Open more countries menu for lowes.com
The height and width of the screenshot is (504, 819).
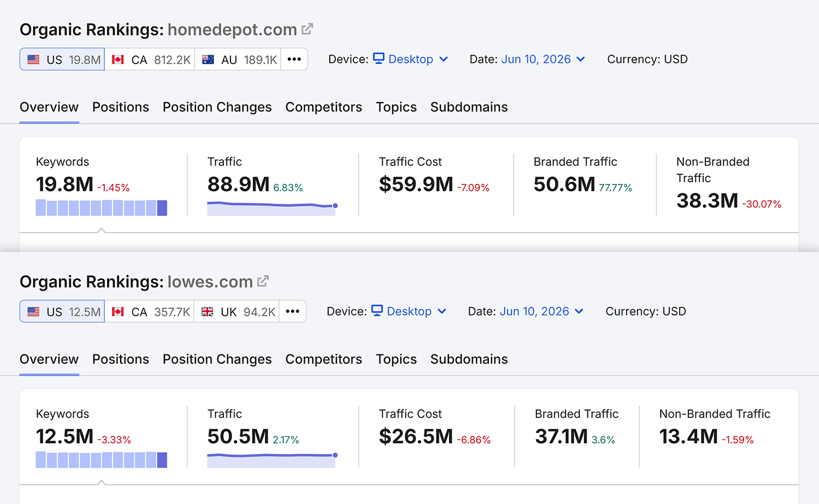coord(293,312)
